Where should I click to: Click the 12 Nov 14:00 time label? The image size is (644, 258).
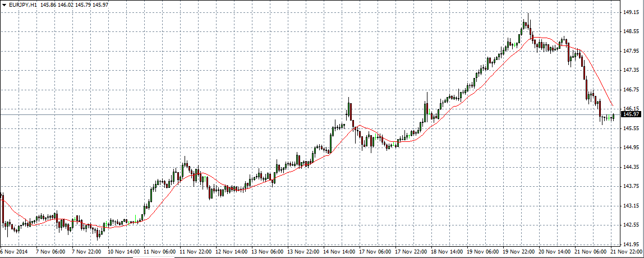(231, 251)
